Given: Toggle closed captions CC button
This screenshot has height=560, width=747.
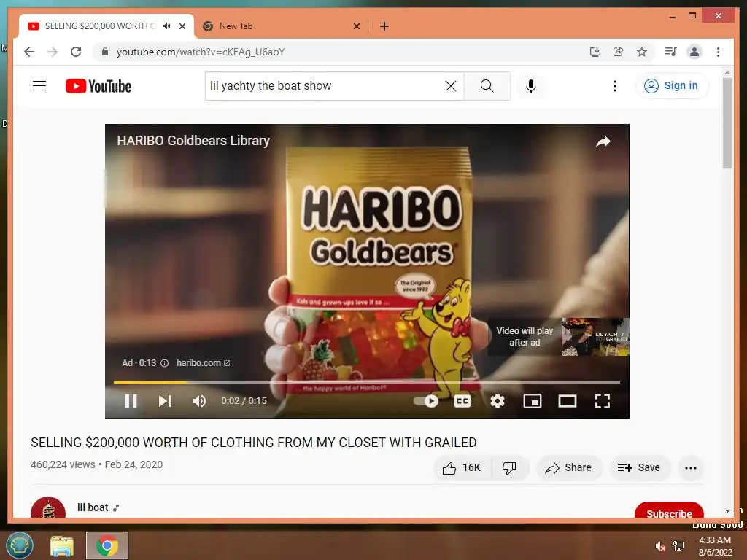Looking at the screenshot, I should [462, 401].
